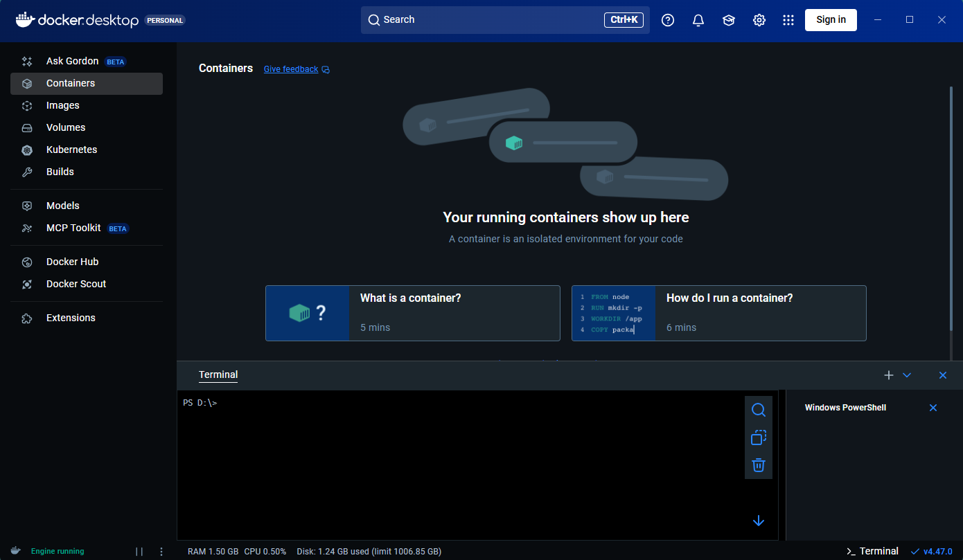Open the Help question mark icon

[x=668, y=20]
